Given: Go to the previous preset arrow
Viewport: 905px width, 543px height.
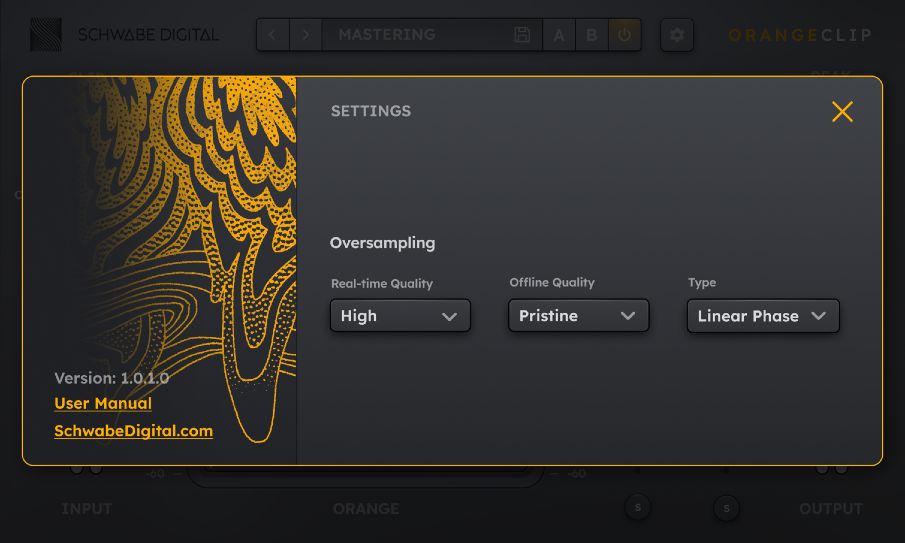Looking at the screenshot, I should 272,35.
